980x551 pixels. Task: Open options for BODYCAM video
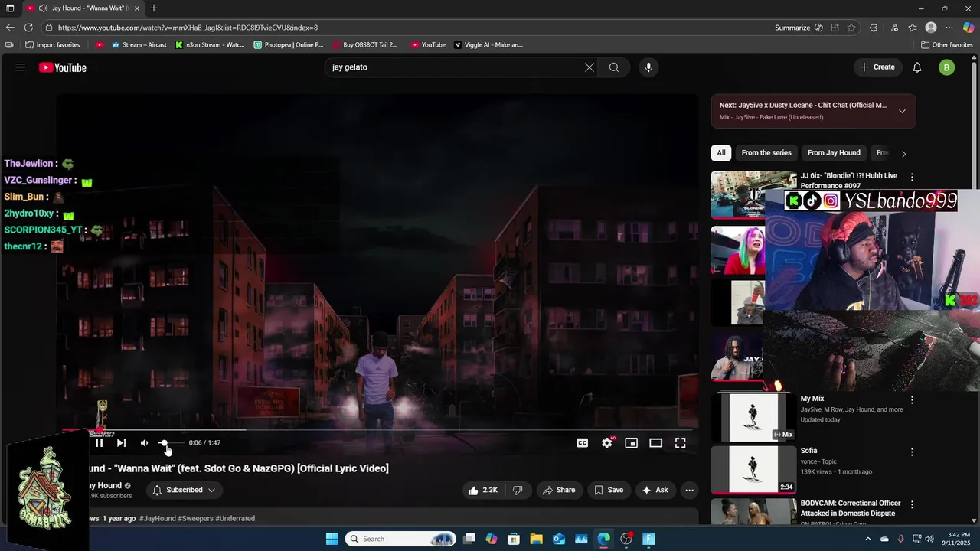[x=912, y=505]
